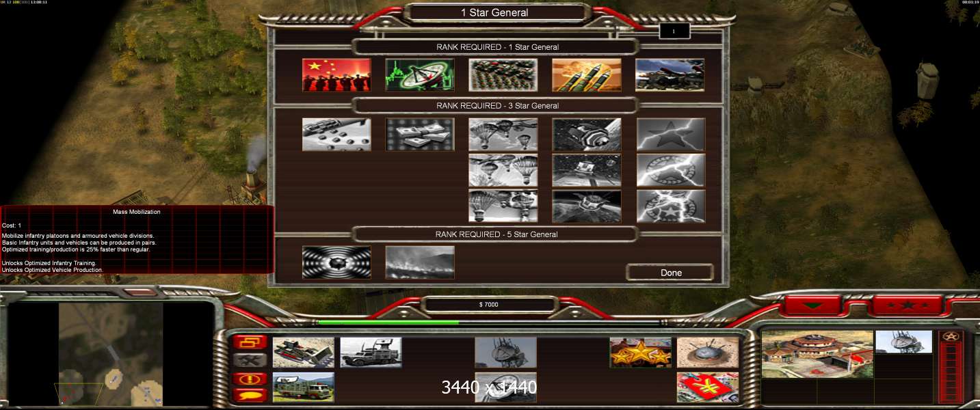
Task: Pick the mine shockwave 5 Star power
Action: tap(336, 262)
